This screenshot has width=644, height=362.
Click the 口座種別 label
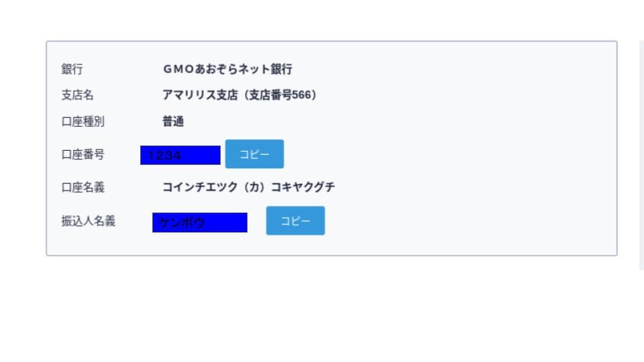[x=83, y=121]
